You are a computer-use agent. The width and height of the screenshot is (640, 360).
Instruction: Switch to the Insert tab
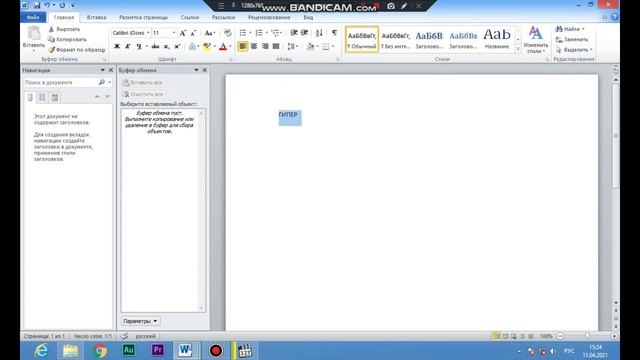click(96, 18)
